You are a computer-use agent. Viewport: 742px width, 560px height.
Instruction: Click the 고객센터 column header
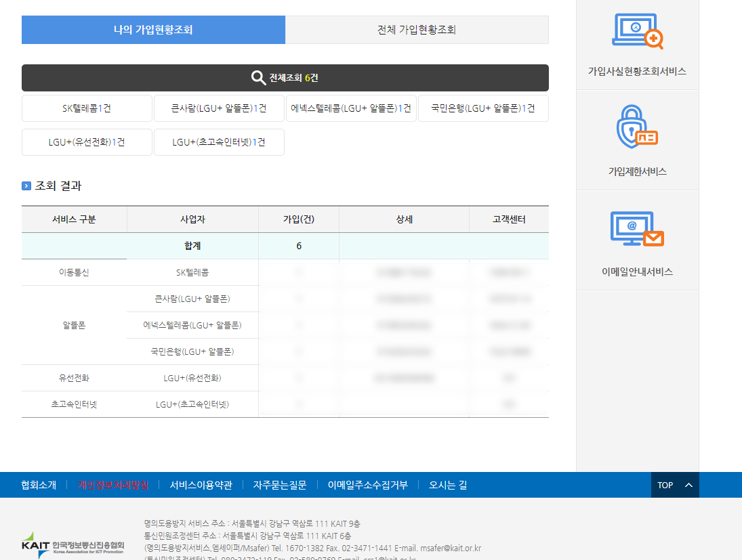pos(509,219)
